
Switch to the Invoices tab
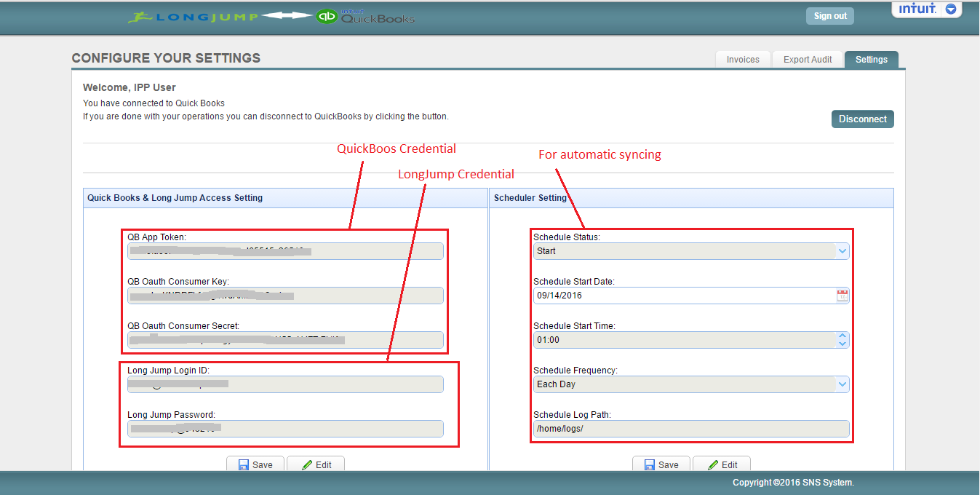742,60
